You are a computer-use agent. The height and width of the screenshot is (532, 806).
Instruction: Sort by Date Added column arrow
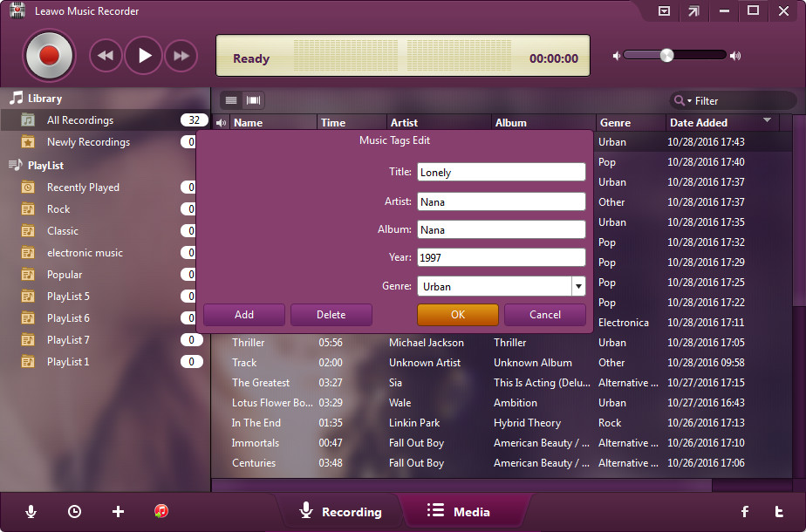point(767,120)
